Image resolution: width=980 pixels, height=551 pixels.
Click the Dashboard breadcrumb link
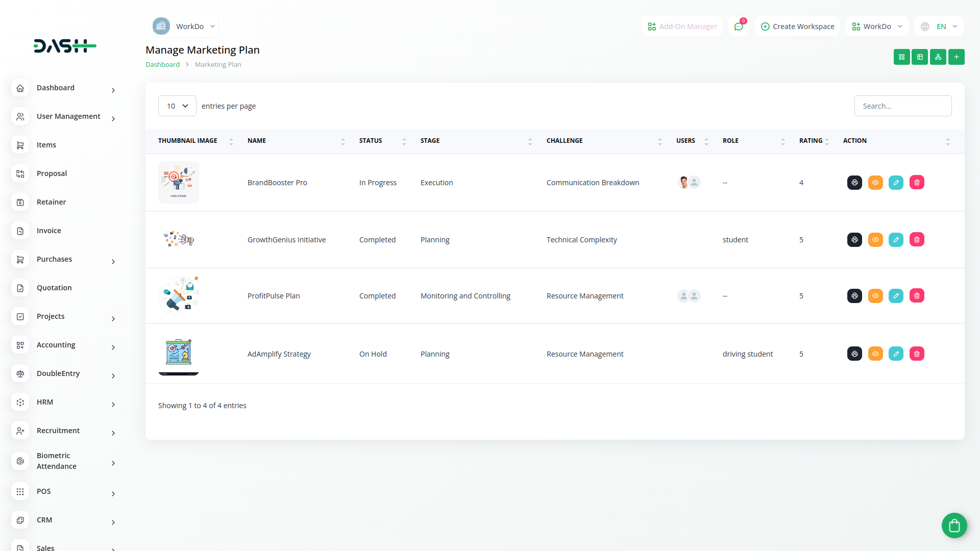(x=162, y=65)
